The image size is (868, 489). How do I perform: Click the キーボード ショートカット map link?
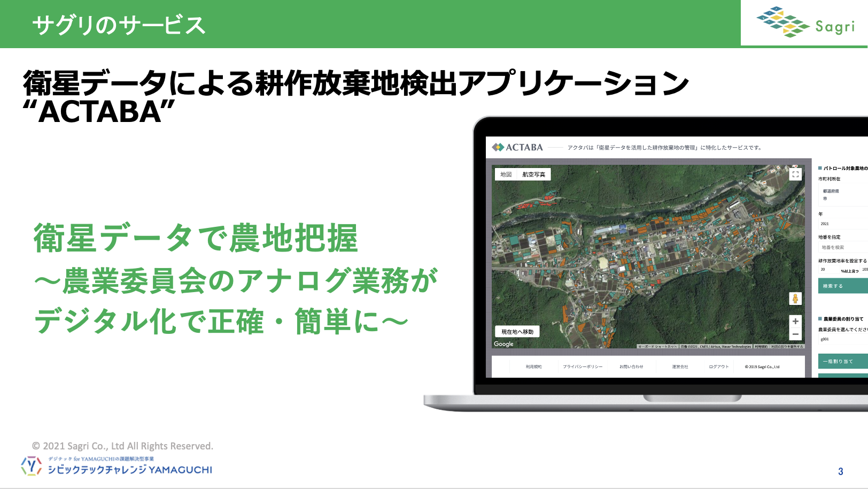pyautogui.click(x=657, y=347)
